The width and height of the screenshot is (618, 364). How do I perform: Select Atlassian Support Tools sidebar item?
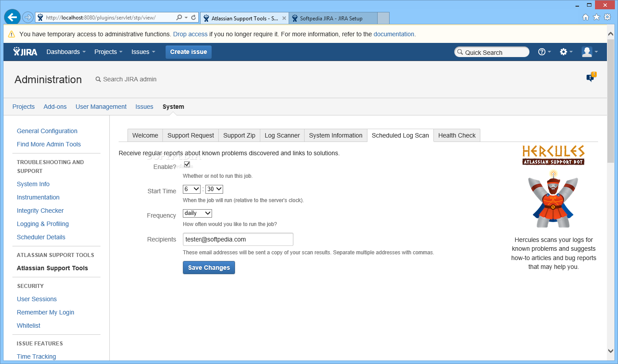tap(52, 268)
